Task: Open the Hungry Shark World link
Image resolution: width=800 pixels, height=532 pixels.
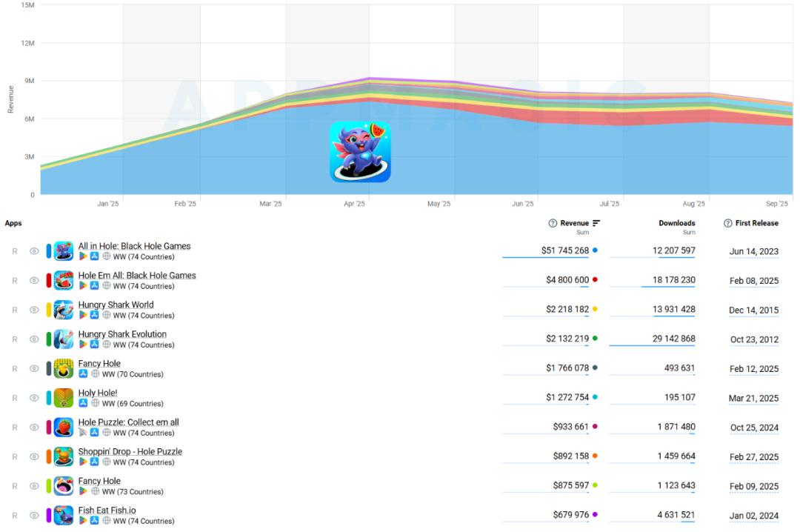Action: coord(116,305)
